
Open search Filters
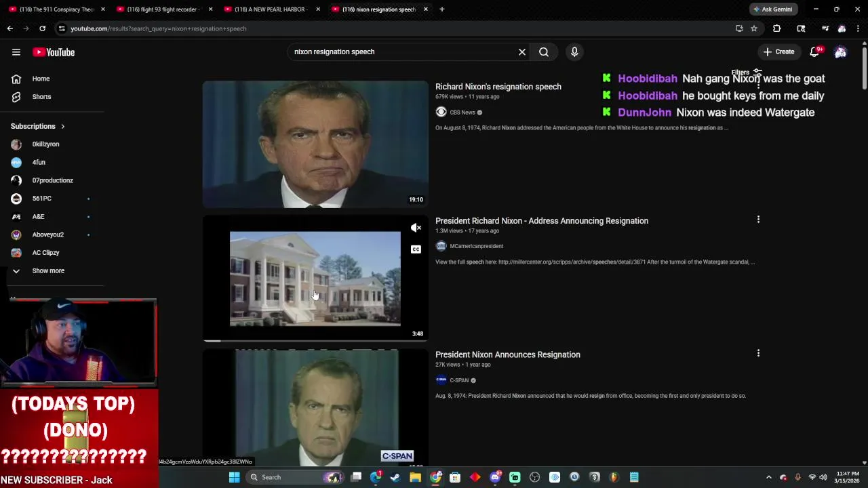click(747, 73)
